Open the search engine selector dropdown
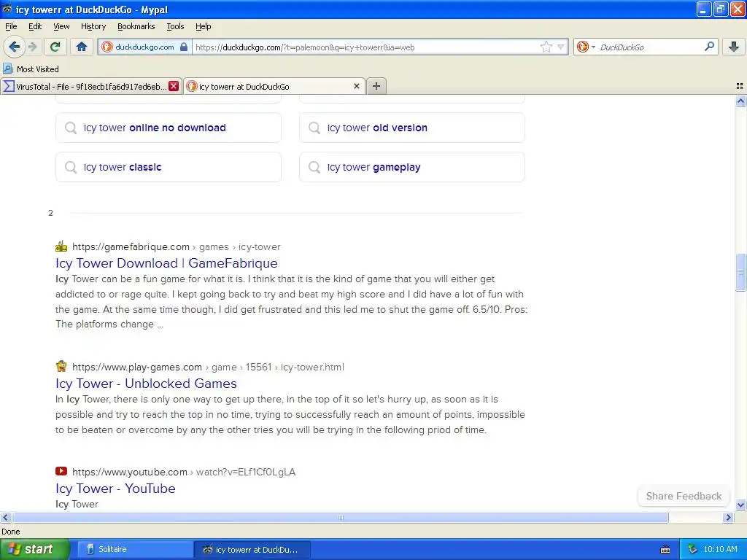This screenshot has width=747, height=560. (x=586, y=47)
